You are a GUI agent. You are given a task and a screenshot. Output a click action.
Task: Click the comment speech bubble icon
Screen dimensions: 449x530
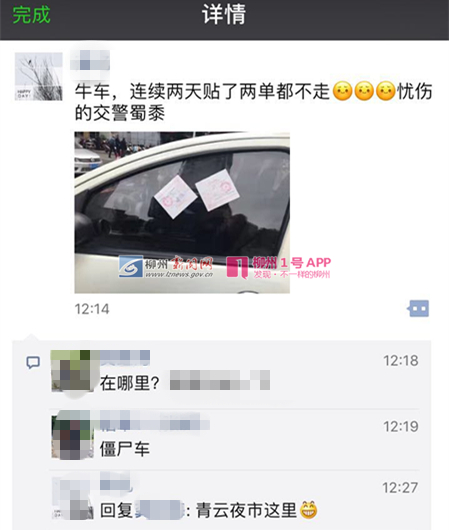click(33, 362)
